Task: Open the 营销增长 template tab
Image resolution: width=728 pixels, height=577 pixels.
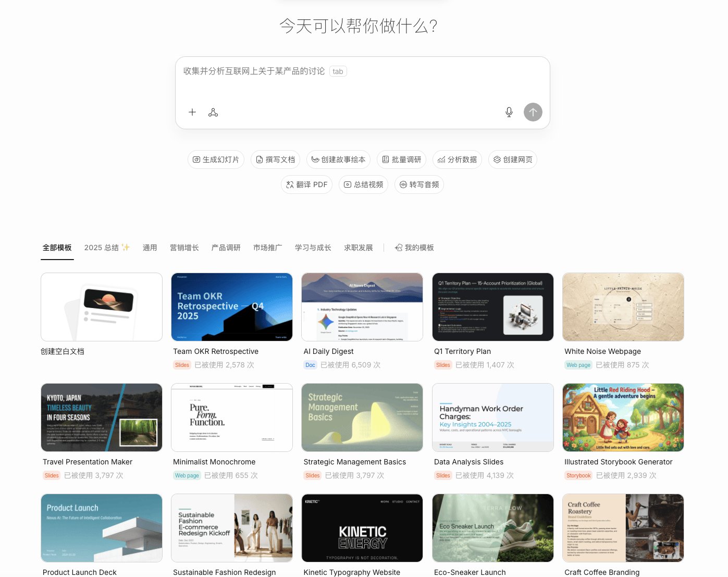Action: tap(184, 248)
